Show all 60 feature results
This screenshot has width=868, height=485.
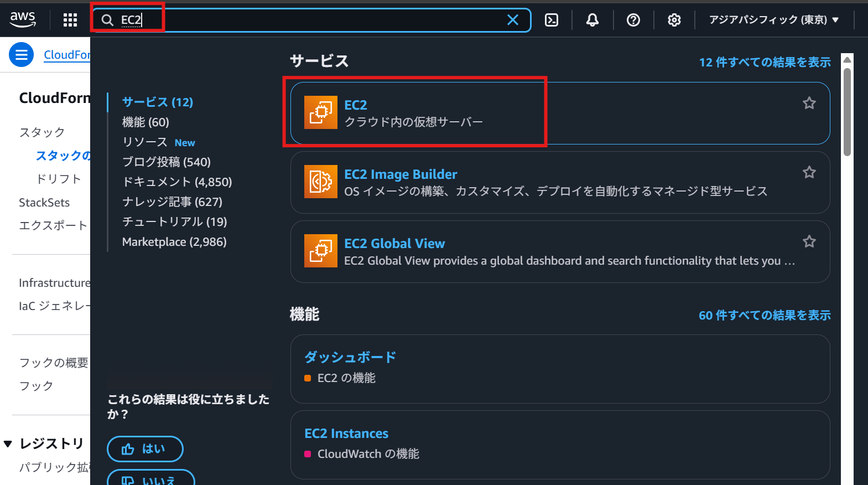tap(765, 315)
